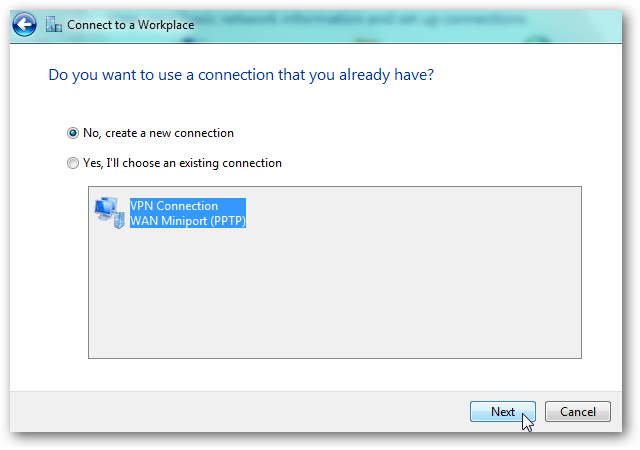Click the 'No, create a new connection' label text
Screen dimensions: 640x450
(158, 132)
